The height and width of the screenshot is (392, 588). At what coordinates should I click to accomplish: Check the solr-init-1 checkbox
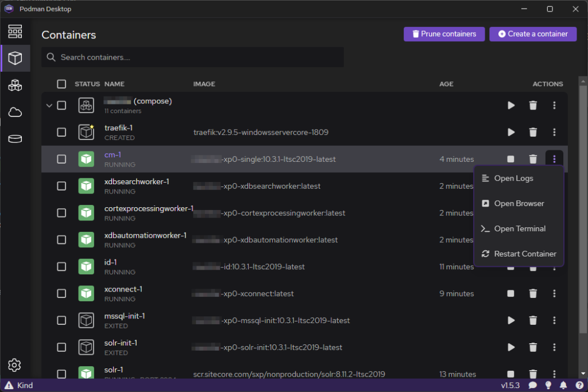click(61, 347)
